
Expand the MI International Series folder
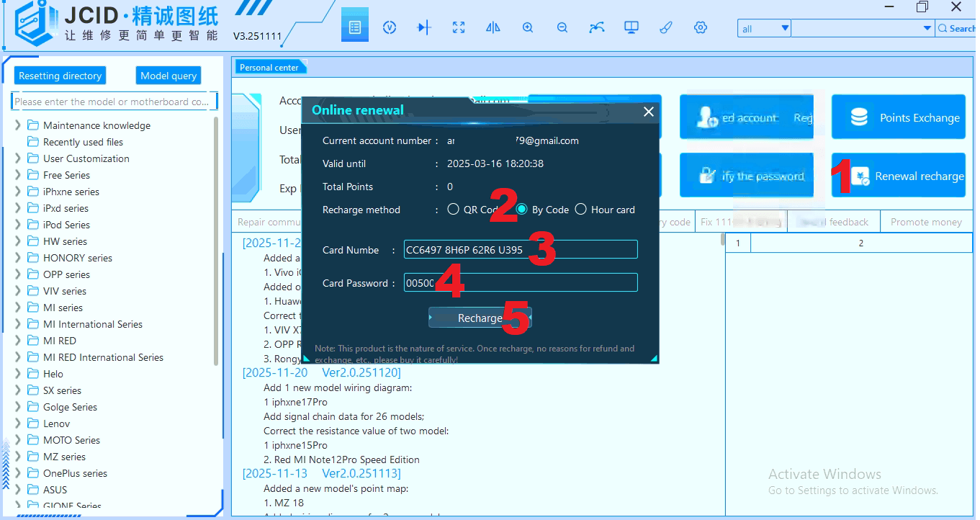(18, 324)
